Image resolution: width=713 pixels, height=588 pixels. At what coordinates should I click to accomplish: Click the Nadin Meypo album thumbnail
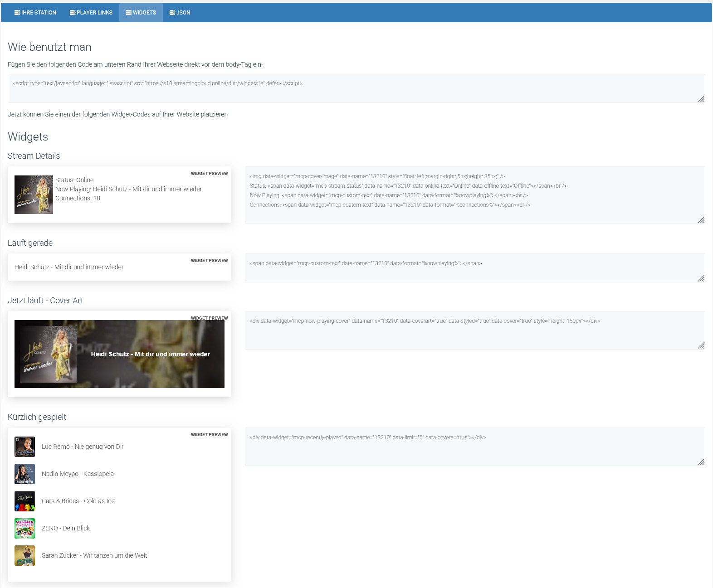24,474
